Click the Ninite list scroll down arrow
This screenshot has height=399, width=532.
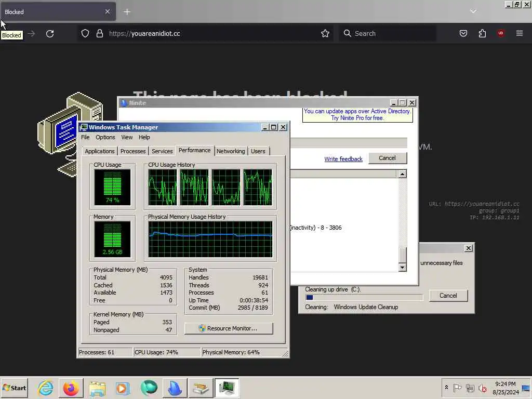(402, 268)
